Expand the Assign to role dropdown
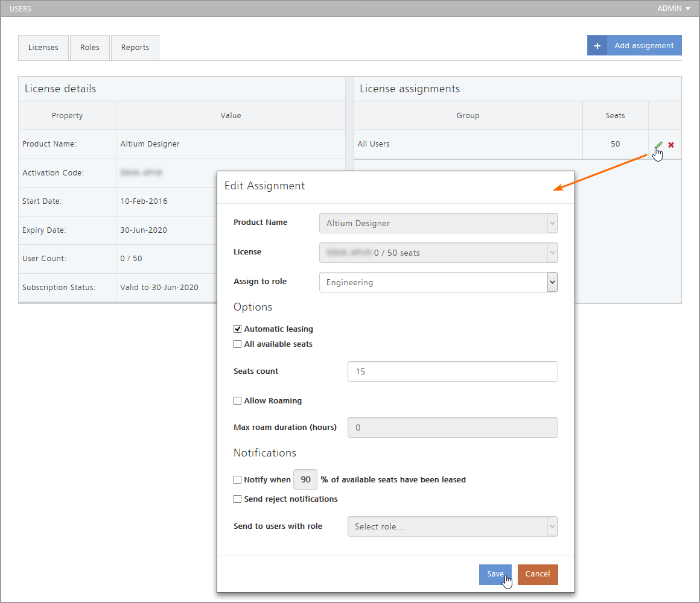Image resolution: width=700 pixels, height=603 pixels. pyautogui.click(x=552, y=282)
